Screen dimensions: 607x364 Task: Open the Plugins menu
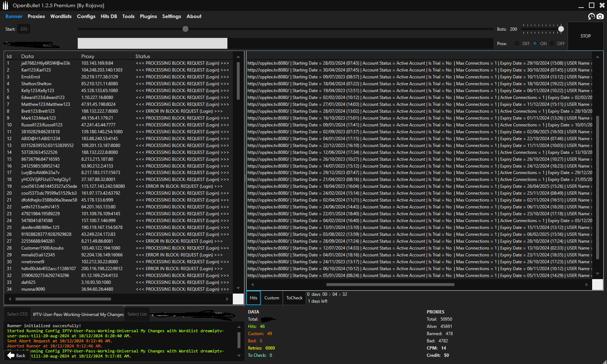pyautogui.click(x=148, y=16)
